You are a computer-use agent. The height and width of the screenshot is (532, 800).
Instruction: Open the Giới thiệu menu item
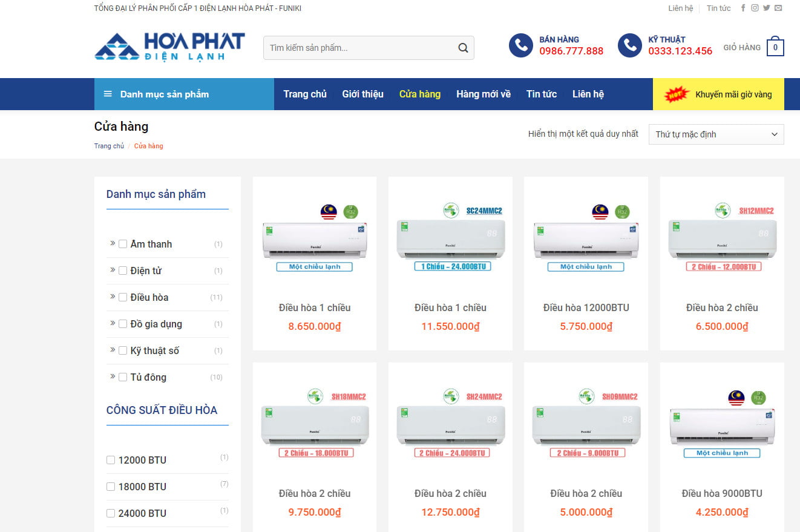point(362,94)
